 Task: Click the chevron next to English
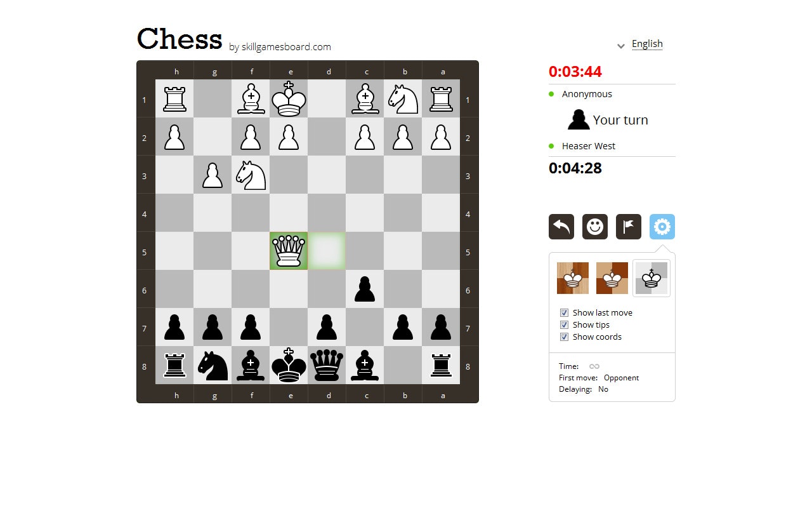621,46
